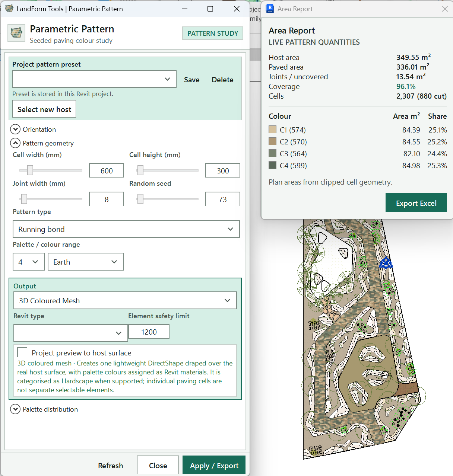453x476 pixels.
Task: Close the Area Report window
Action: [445, 9]
